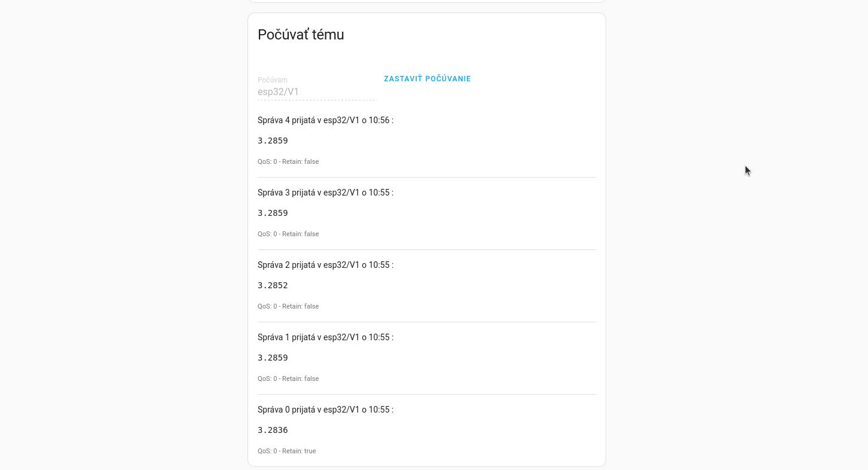Select the Správa 2 prijatá message header

point(325,265)
